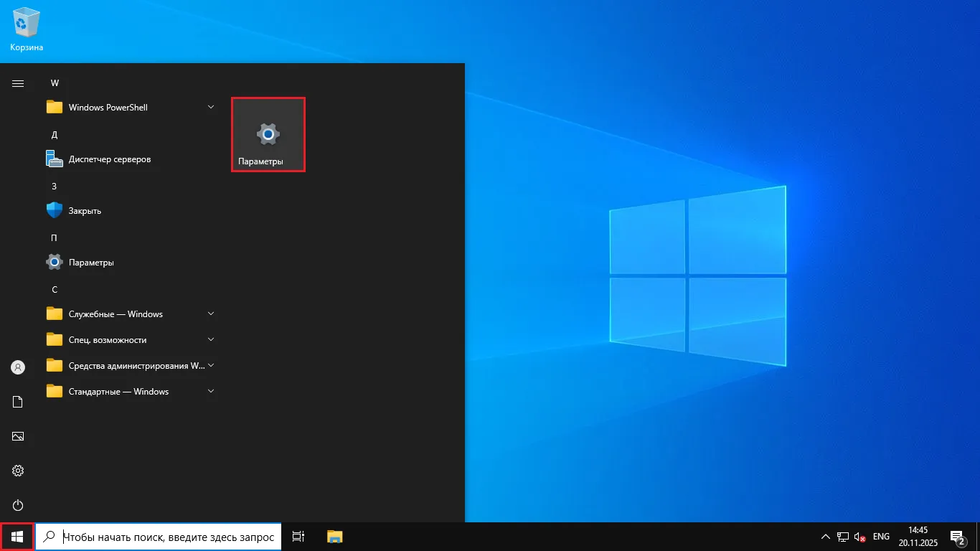Expand the Спец. возможности folder
980x551 pixels.
click(x=211, y=340)
